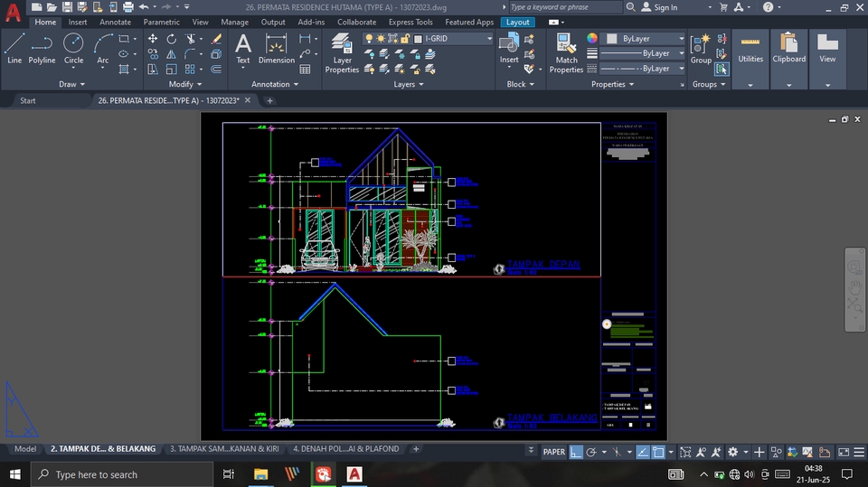Activate the Move tool in Modify

tap(153, 39)
